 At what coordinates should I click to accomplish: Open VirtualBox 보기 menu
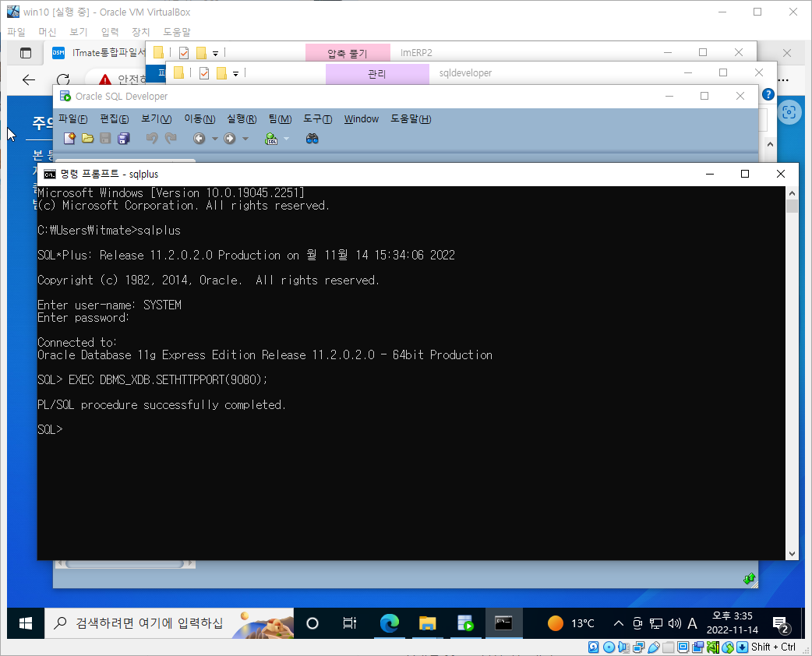[x=78, y=32]
